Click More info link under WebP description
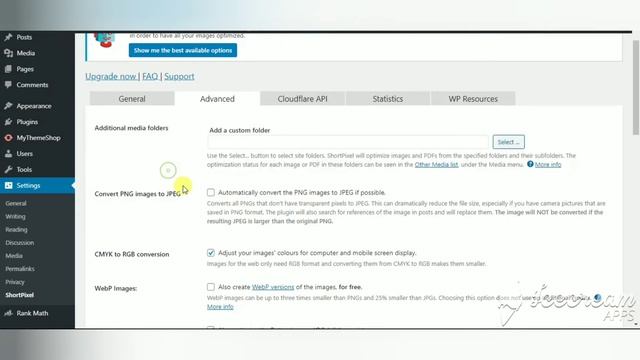This screenshot has height=360, width=640. tap(220, 307)
